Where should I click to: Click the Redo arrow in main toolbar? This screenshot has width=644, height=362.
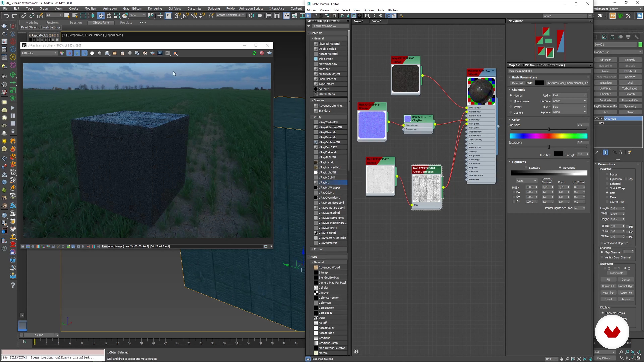point(14,16)
